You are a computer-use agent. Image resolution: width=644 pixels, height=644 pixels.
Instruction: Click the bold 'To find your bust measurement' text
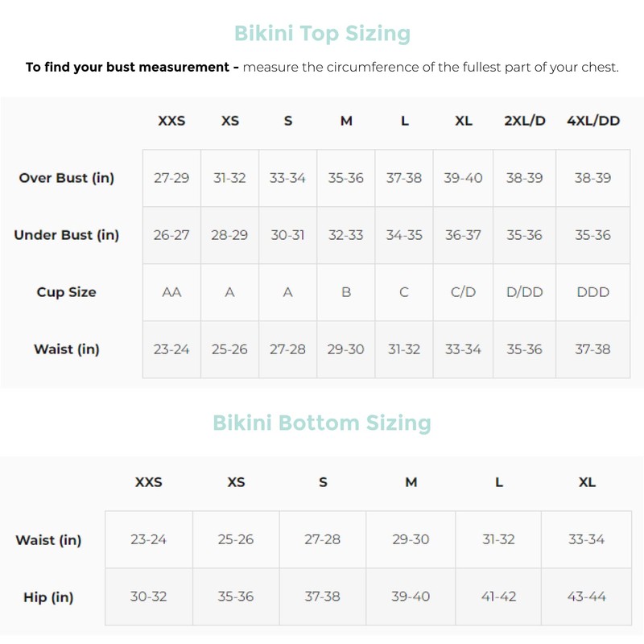tap(132, 67)
